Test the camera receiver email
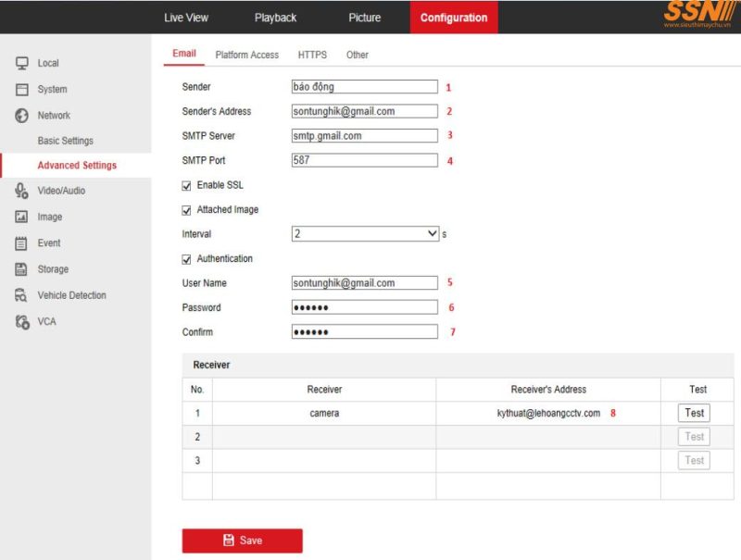 pos(694,413)
